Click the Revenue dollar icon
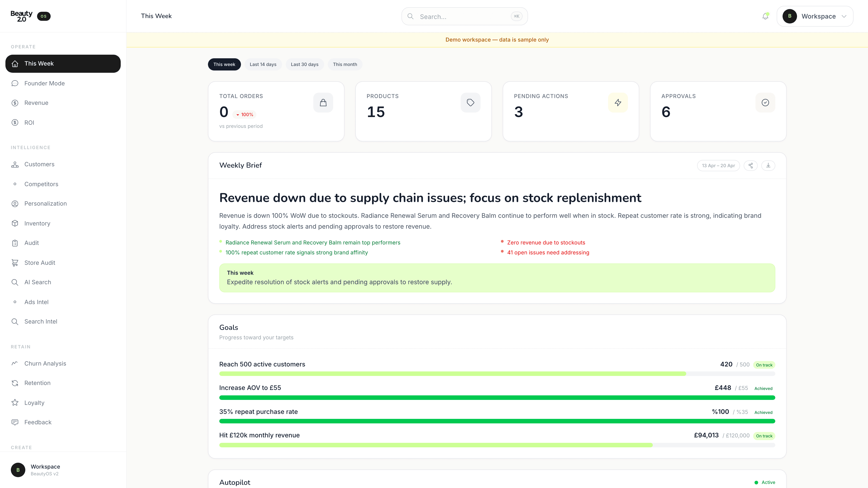868x488 pixels. 15,103
